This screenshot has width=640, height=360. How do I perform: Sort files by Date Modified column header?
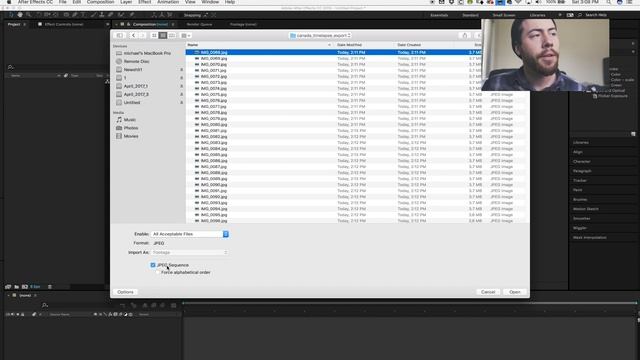pos(364,45)
